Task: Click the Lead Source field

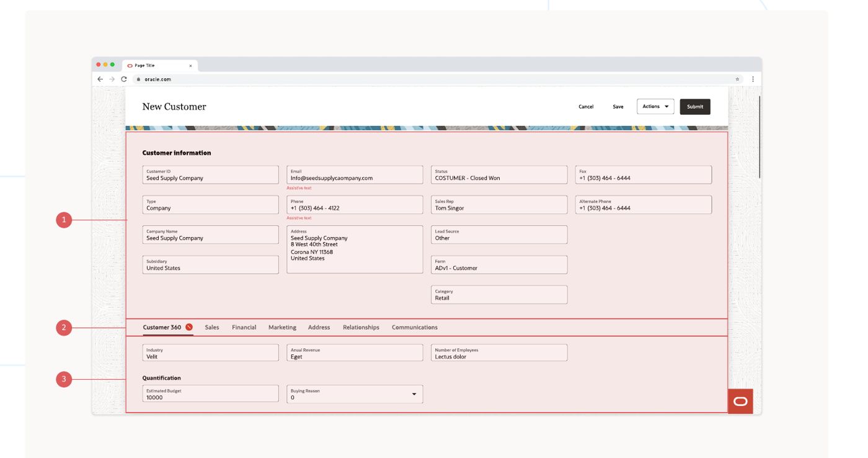Action: click(x=499, y=235)
